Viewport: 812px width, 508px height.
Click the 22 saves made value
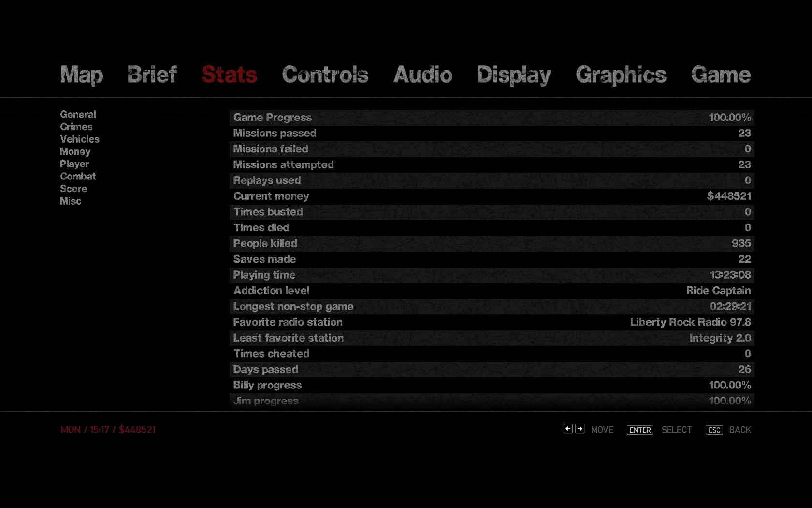745,259
